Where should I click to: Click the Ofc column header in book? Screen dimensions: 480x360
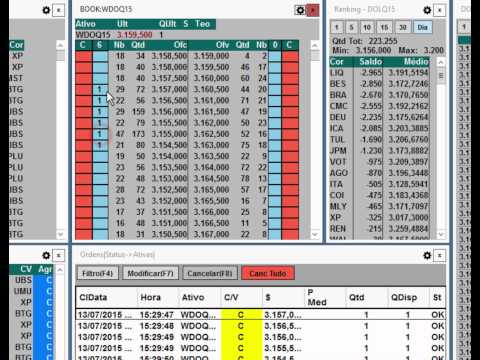point(180,45)
